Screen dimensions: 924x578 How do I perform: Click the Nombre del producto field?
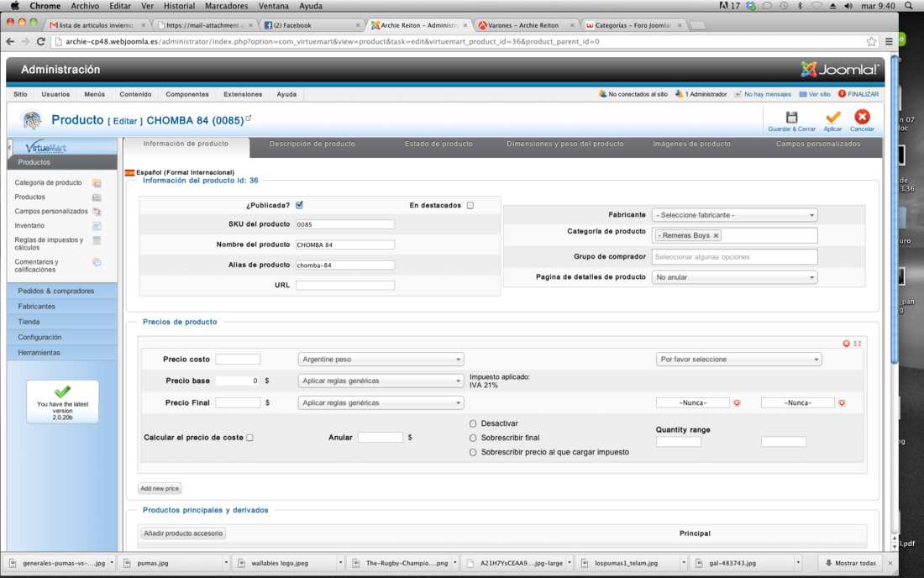pyautogui.click(x=344, y=244)
